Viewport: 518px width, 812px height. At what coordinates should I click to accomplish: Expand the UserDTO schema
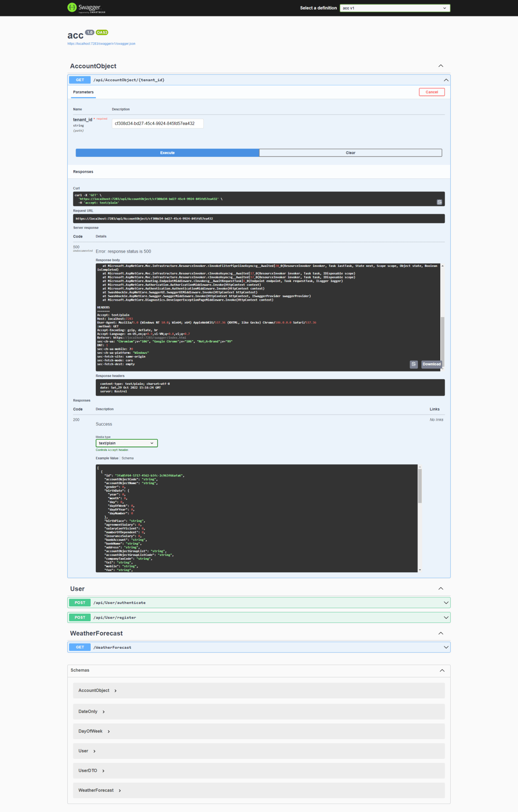tap(92, 771)
